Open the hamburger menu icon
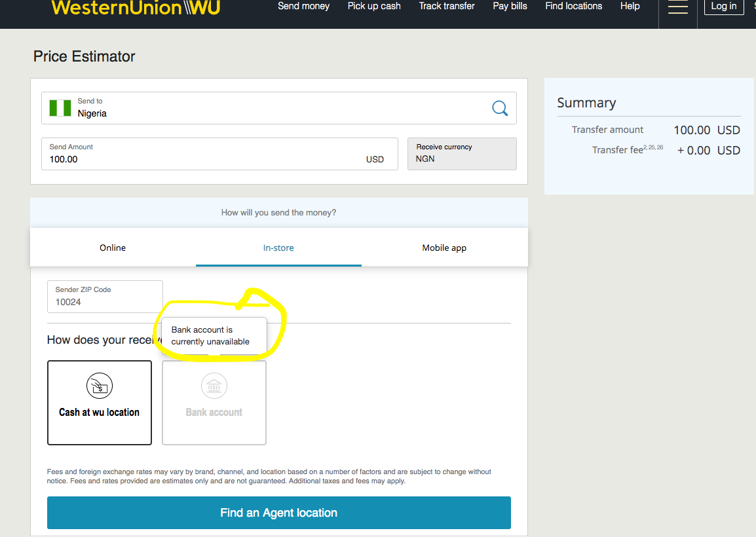Screen dimensions: 756x537 point(677,7)
